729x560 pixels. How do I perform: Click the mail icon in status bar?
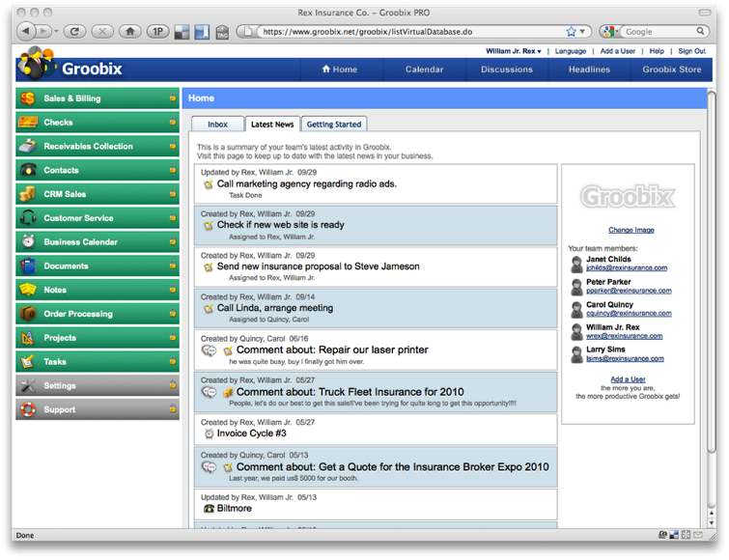click(x=698, y=535)
